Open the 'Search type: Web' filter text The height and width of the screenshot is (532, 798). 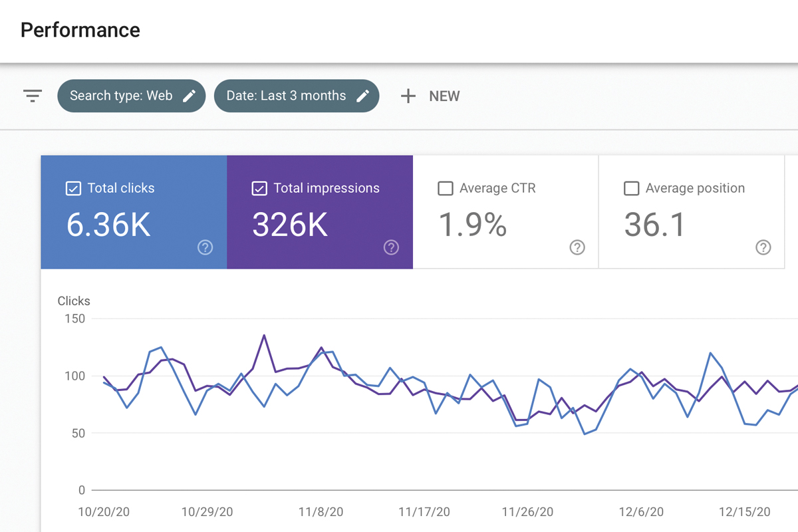pyautogui.click(x=121, y=96)
